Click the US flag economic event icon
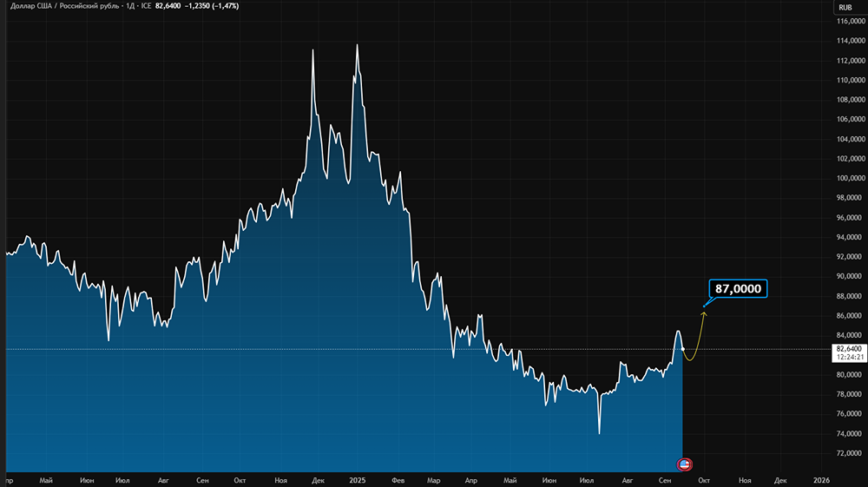Viewport: 868px width, 487px height. pos(684,464)
